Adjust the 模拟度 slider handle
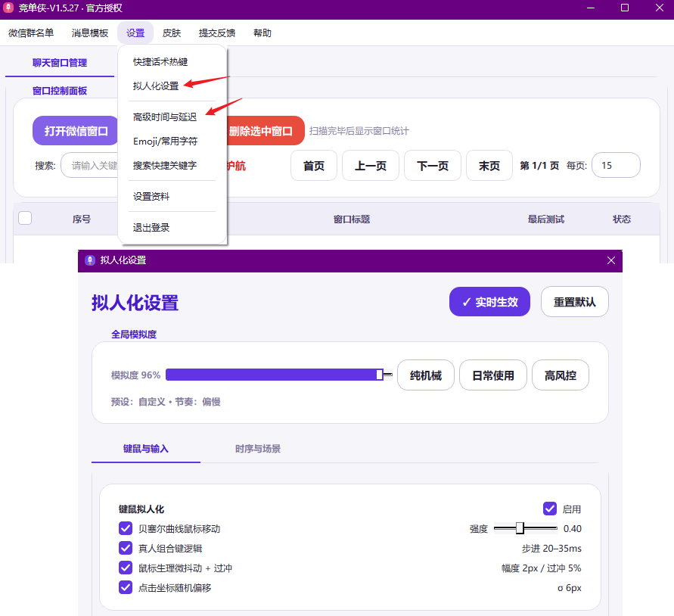The height and width of the screenshot is (616, 674). point(380,375)
